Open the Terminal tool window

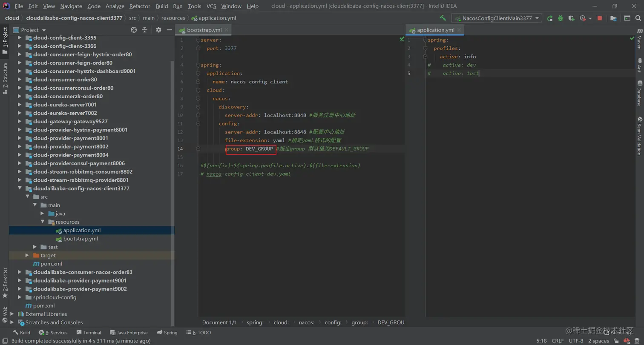[89, 333]
